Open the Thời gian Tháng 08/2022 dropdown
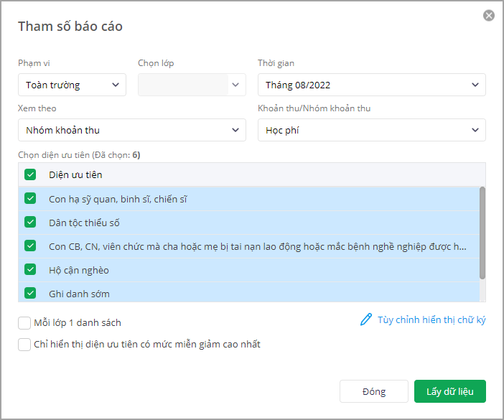Image resolution: width=504 pixels, height=420 pixels. (x=372, y=85)
